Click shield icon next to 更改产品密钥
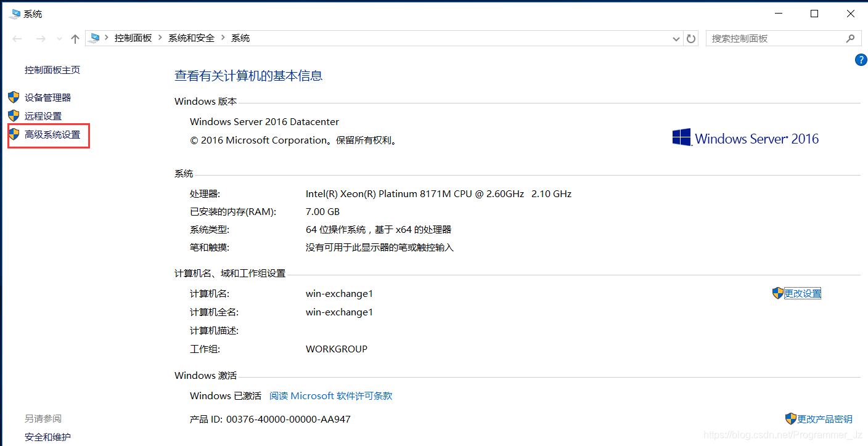Viewport: 868px width, 446px height. tap(791, 419)
